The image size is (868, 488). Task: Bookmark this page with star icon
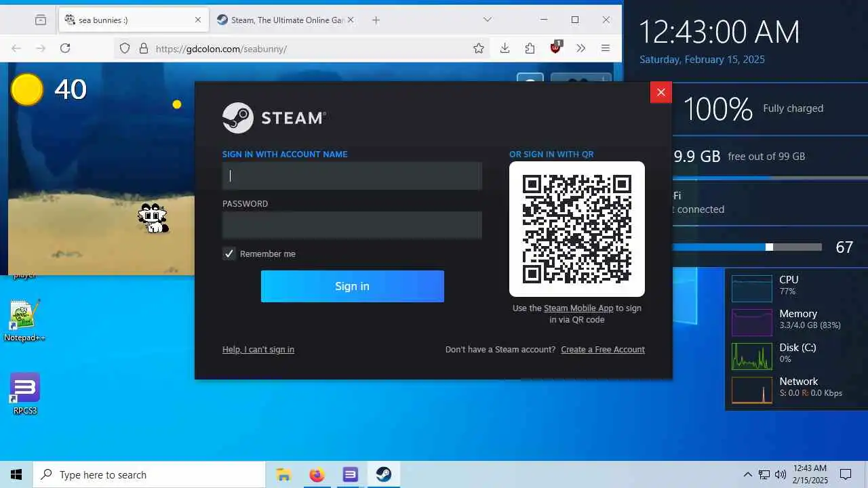pyautogui.click(x=479, y=48)
